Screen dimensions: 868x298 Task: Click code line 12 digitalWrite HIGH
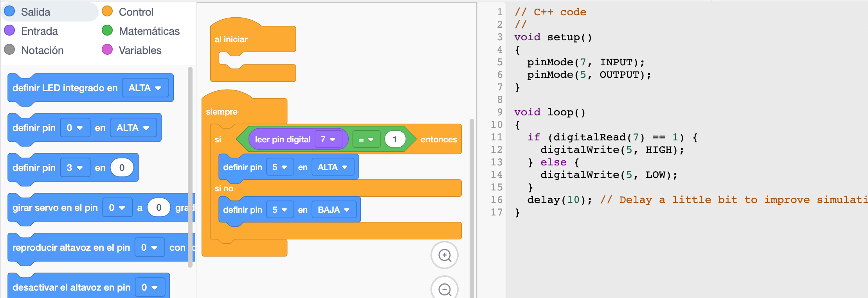click(x=612, y=150)
